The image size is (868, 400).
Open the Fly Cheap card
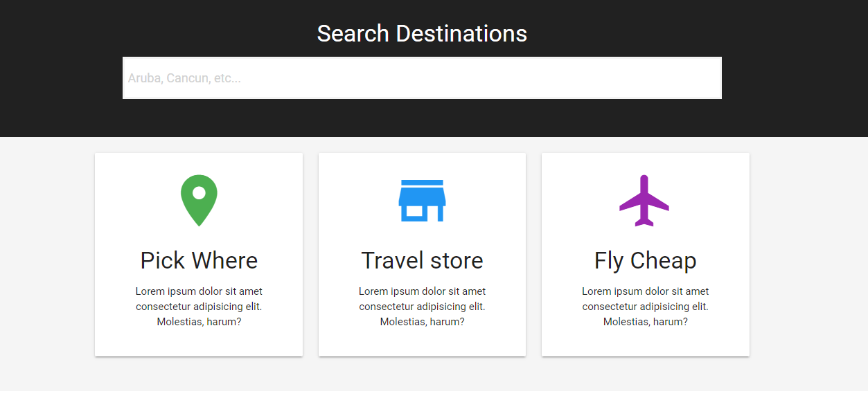tap(645, 254)
